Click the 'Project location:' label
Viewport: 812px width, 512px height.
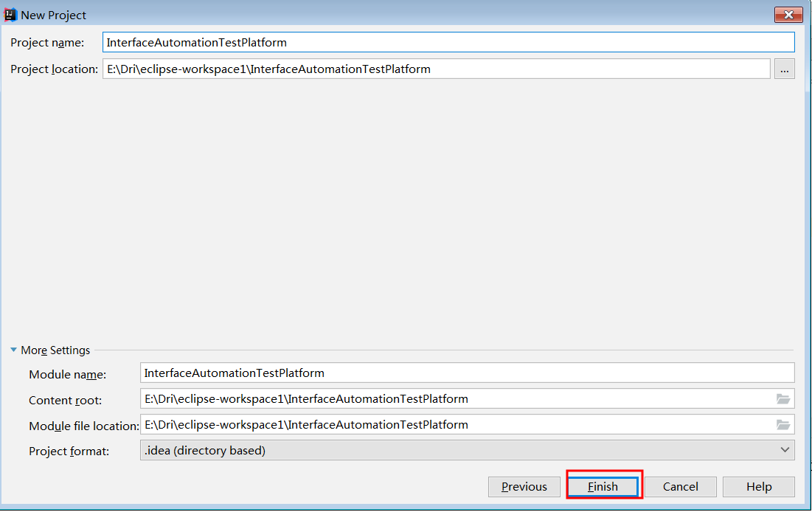pos(54,69)
